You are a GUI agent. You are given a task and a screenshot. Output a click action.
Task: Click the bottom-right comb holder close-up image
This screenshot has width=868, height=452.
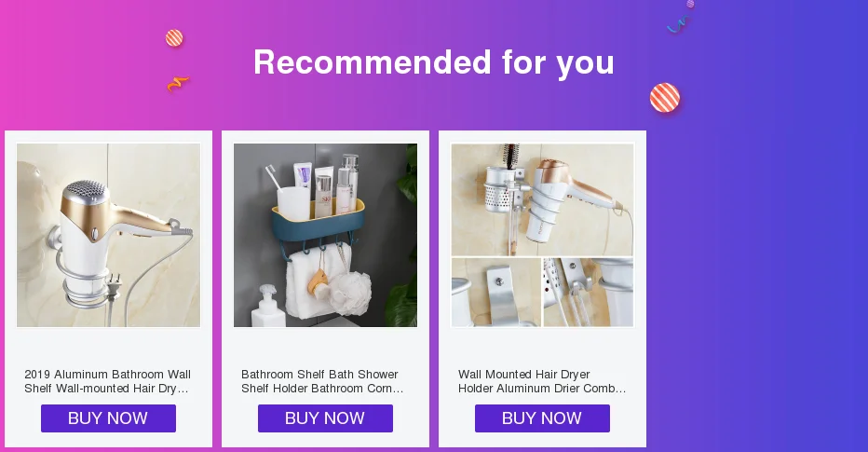click(589, 292)
